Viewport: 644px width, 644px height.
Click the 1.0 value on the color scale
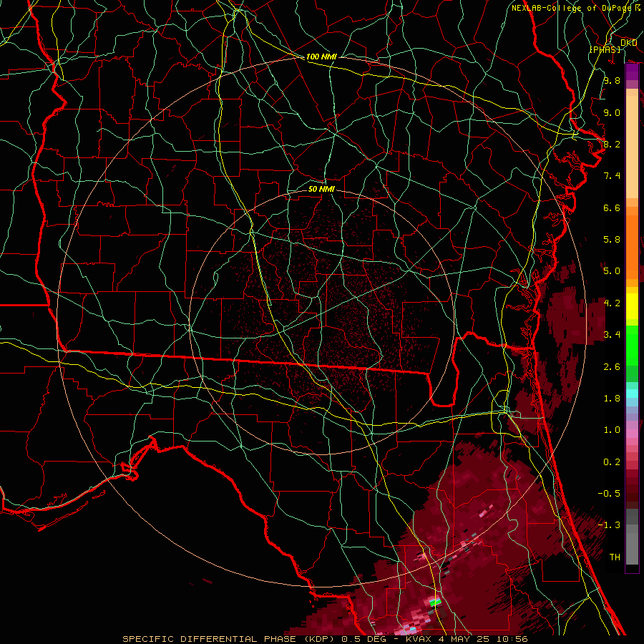coord(612,430)
